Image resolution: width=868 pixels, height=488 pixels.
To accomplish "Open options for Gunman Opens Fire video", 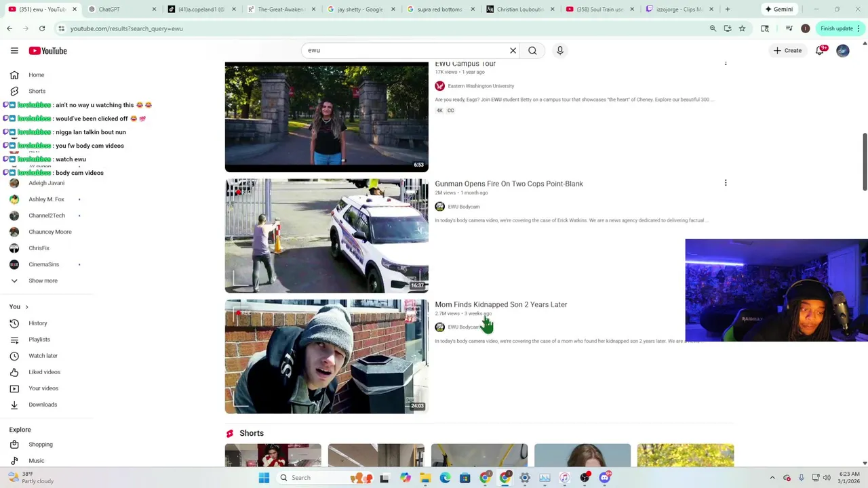I will click(726, 183).
